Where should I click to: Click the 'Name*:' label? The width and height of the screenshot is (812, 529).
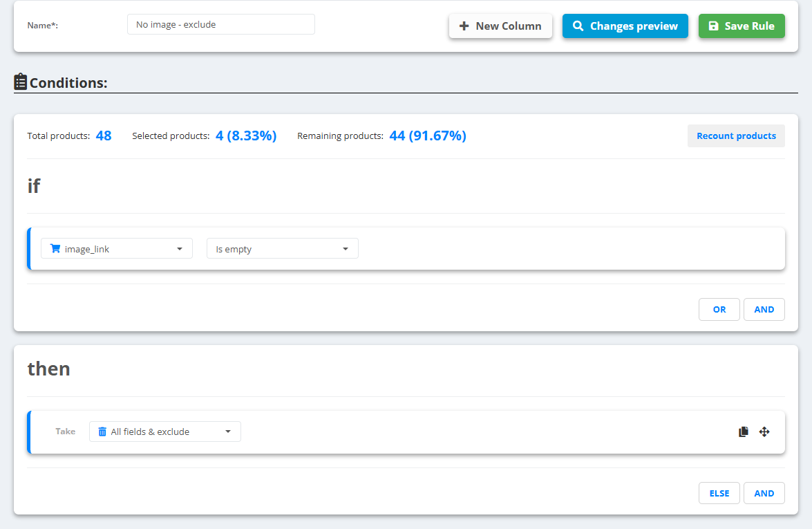[42, 26]
